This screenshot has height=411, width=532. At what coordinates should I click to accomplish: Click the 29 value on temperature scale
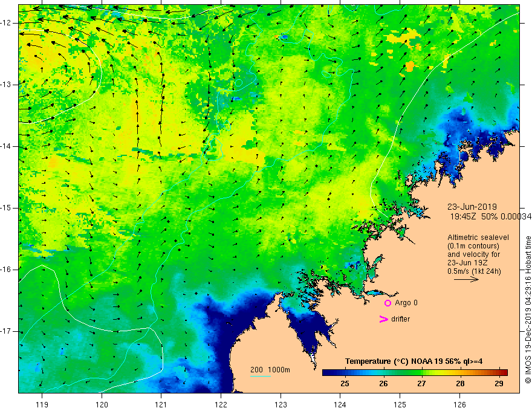[498, 384]
